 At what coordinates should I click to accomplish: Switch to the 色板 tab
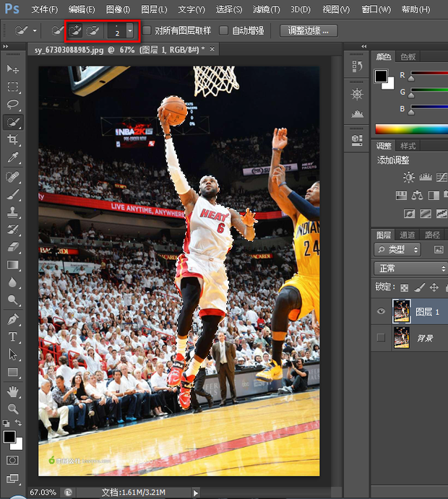click(408, 57)
